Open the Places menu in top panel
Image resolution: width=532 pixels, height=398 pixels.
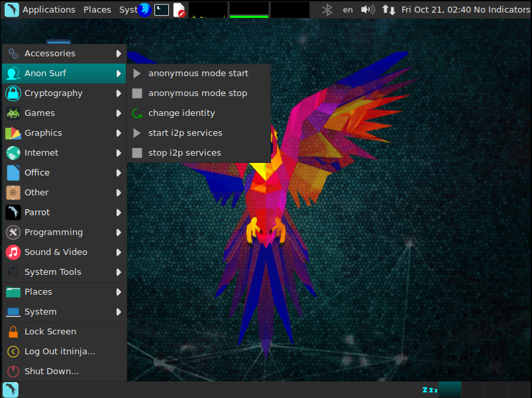pos(97,10)
